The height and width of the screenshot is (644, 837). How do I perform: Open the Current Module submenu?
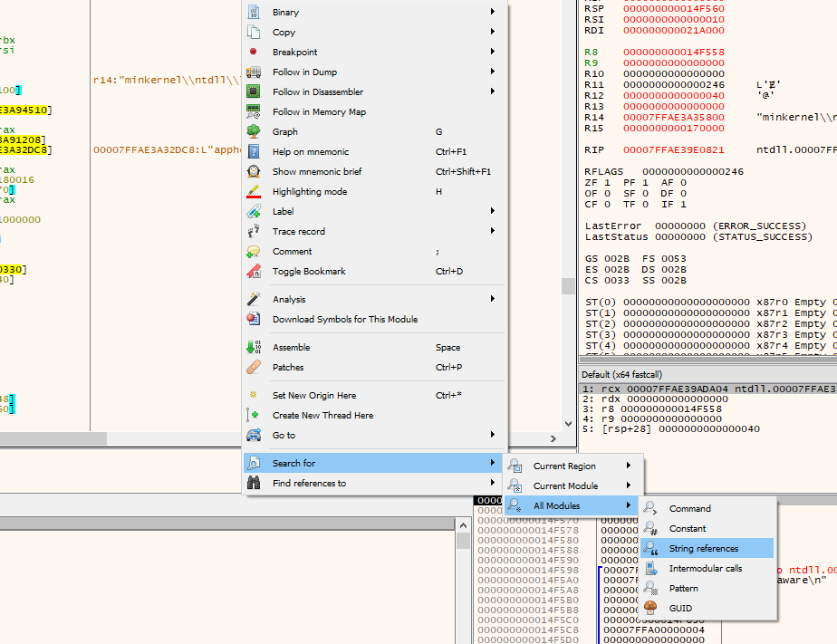pyautogui.click(x=573, y=485)
